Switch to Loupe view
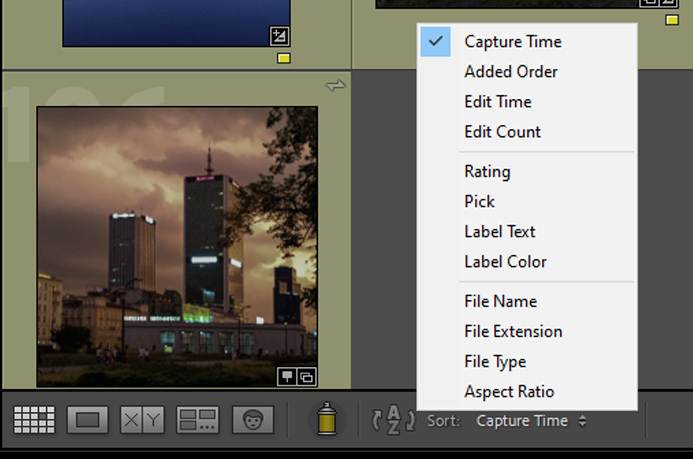Viewport: 693px width, 459px height. (88, 420)
